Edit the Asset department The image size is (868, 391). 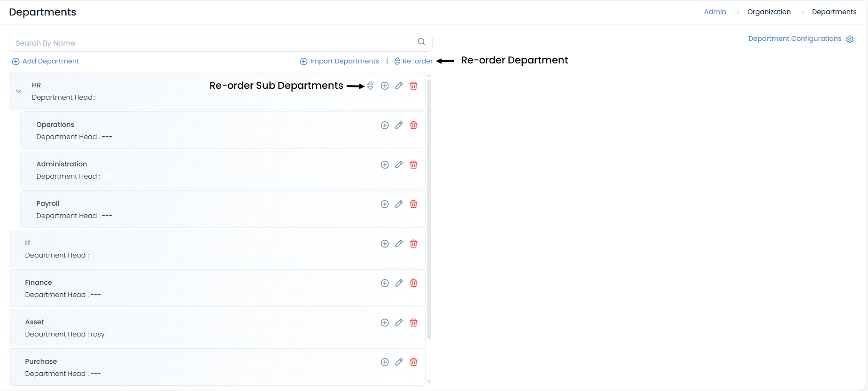pos(399,322)
